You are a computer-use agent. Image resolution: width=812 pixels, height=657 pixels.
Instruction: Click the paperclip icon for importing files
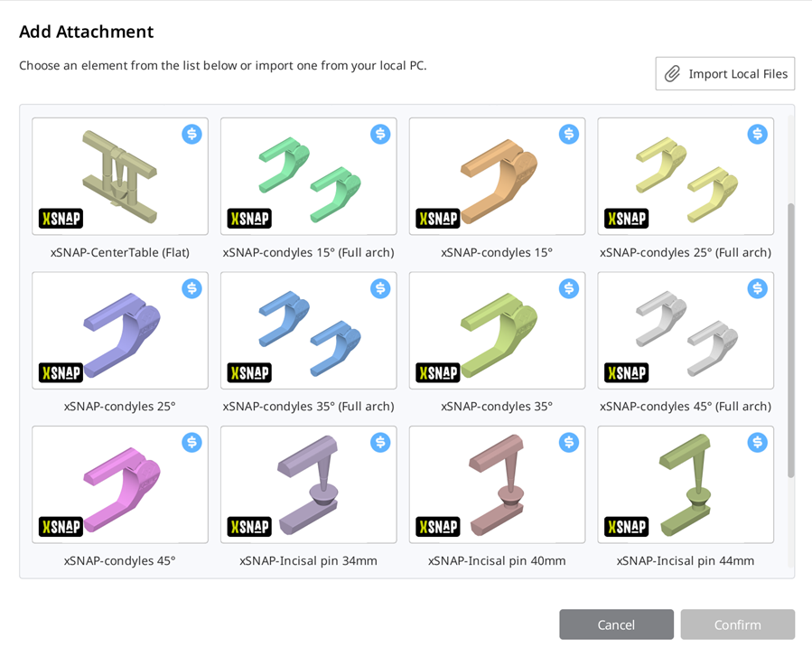point(672,74)
